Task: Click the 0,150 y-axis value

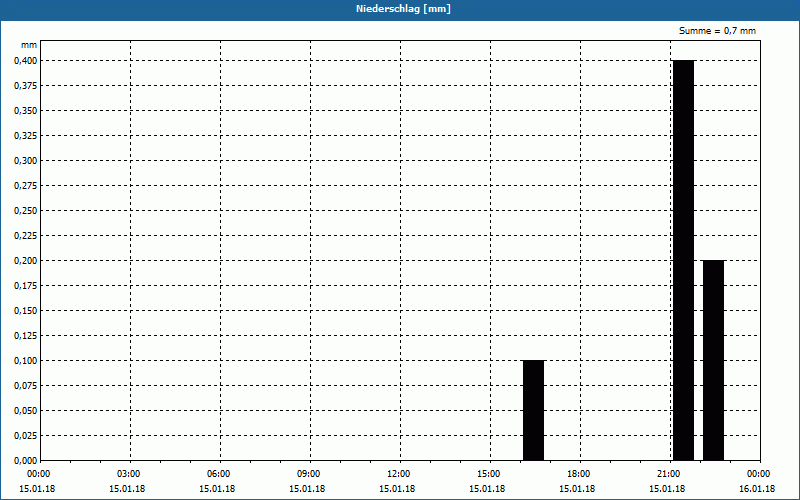Action: (x=26, y=311)
